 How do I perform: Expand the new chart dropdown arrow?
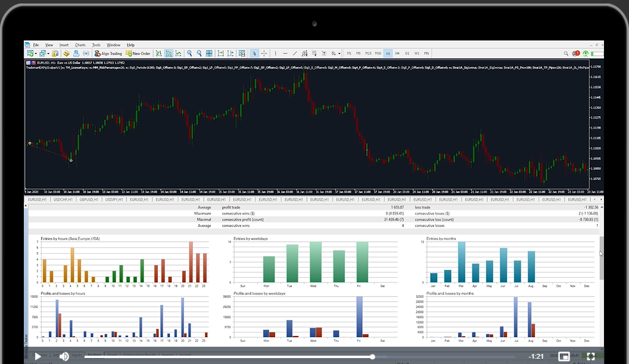(35, 53)
